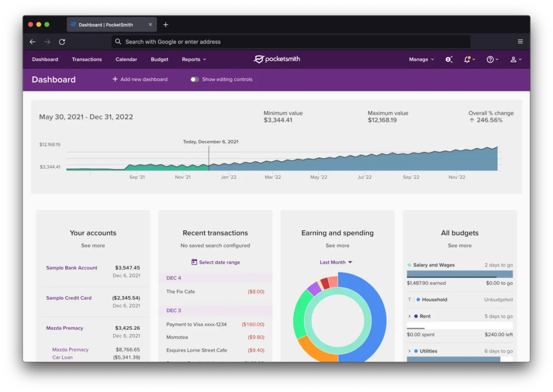Open the Transactions page
Viewport: 553px width, 392px height.
87,59
